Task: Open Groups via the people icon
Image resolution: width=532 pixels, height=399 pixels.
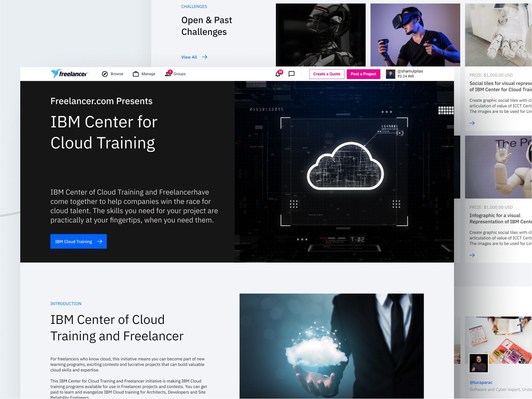Action: (168, 74)
